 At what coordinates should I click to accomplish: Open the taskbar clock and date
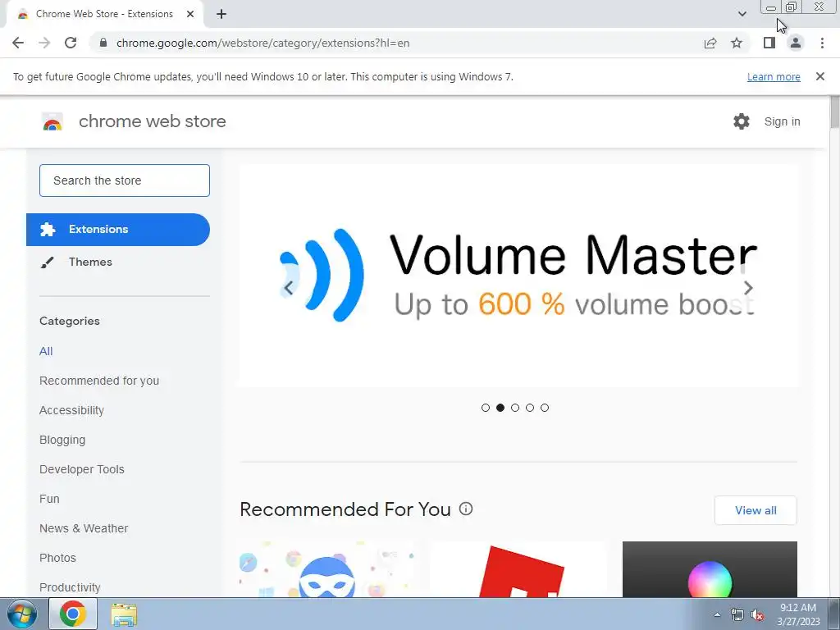click(x=798, y=614)
